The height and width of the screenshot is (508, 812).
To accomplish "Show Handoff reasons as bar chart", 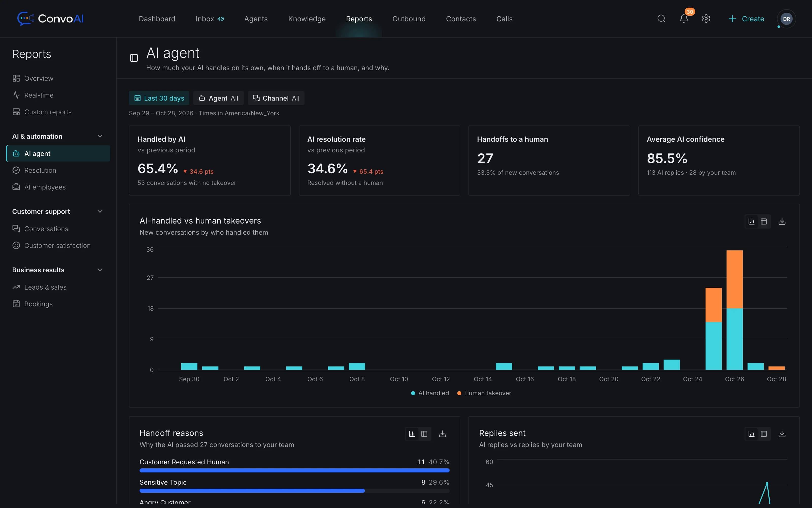I will click(412, 434).
